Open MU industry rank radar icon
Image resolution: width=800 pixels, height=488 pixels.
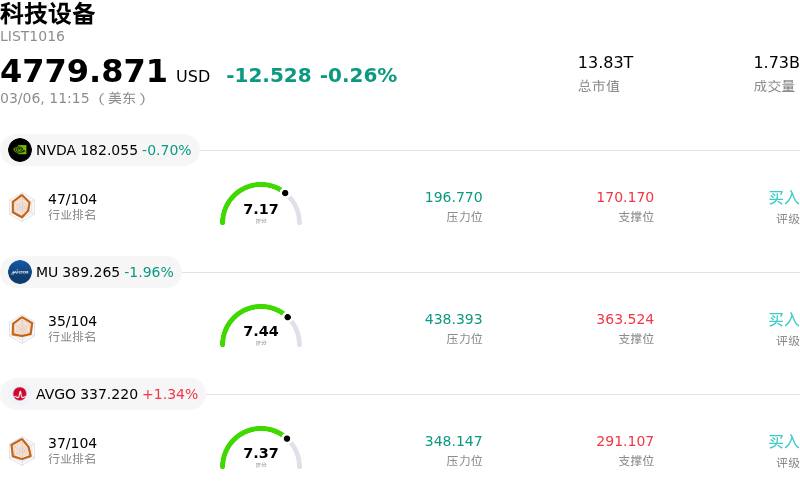21,328
